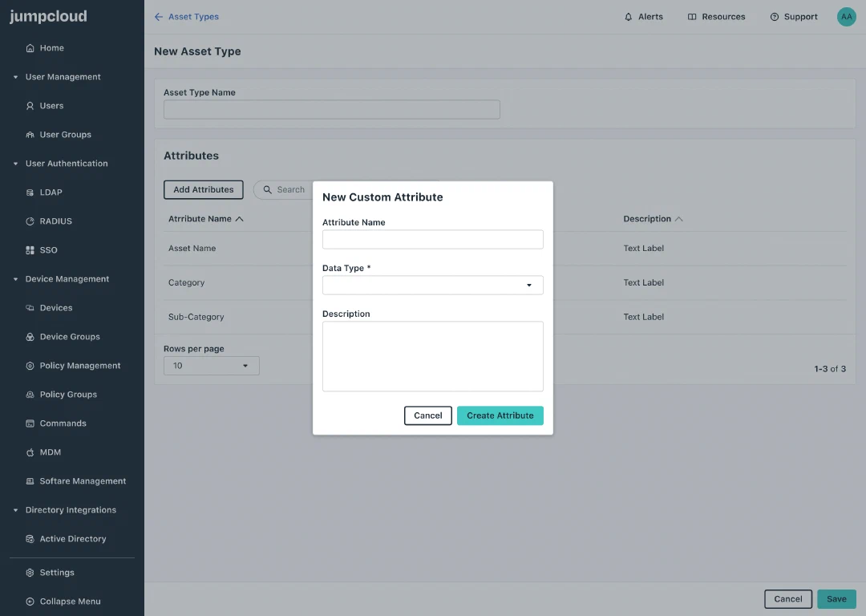This screenshot has height=616, width=866.
Task: Click the back arrow beside Asset Types
Action: coord(159,17)
